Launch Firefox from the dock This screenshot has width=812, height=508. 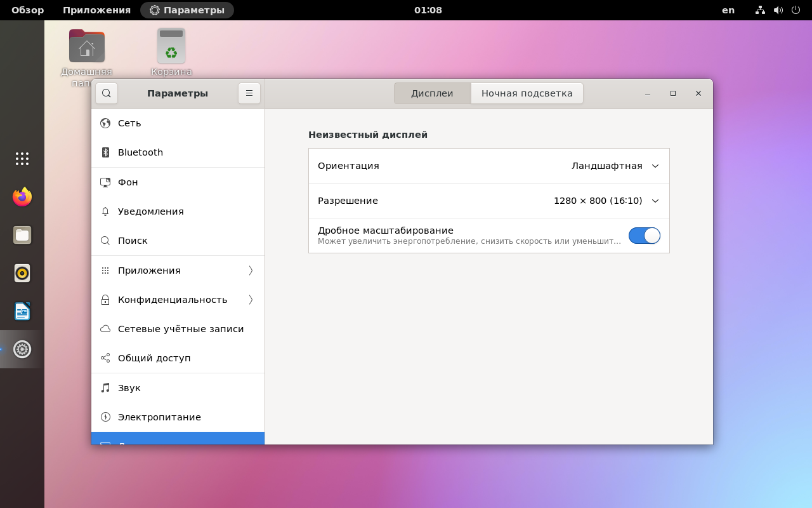coord(22,197)
